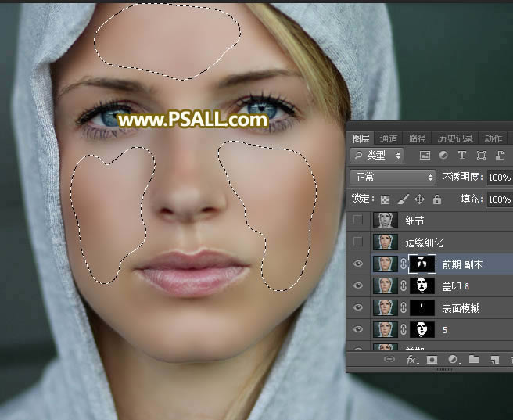Click the lock image pixels brush icon
This screenshot has width=513, height=420.
pos(402,199)
